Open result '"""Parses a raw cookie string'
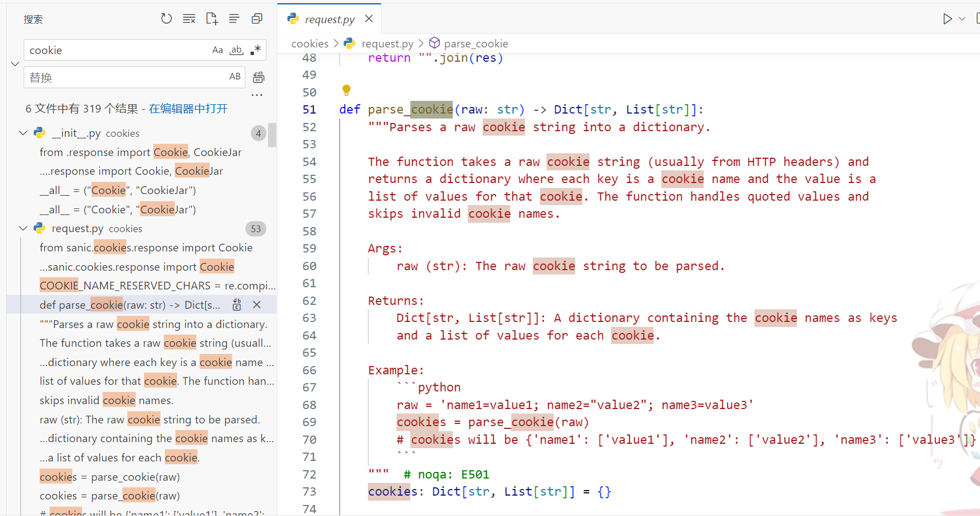 [x=153, y=324]
